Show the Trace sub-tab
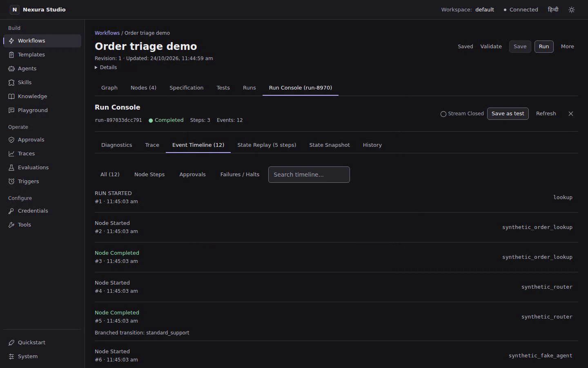Image resolution: width=588 pixels, height=368 pixels. (152, 145)
